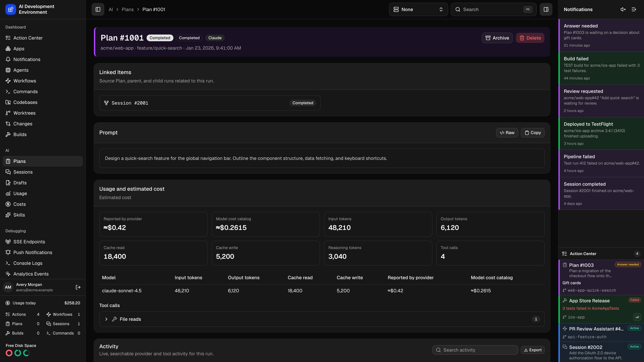
Task: Click Plans breadcrumb link
Action: coord(127,10)
